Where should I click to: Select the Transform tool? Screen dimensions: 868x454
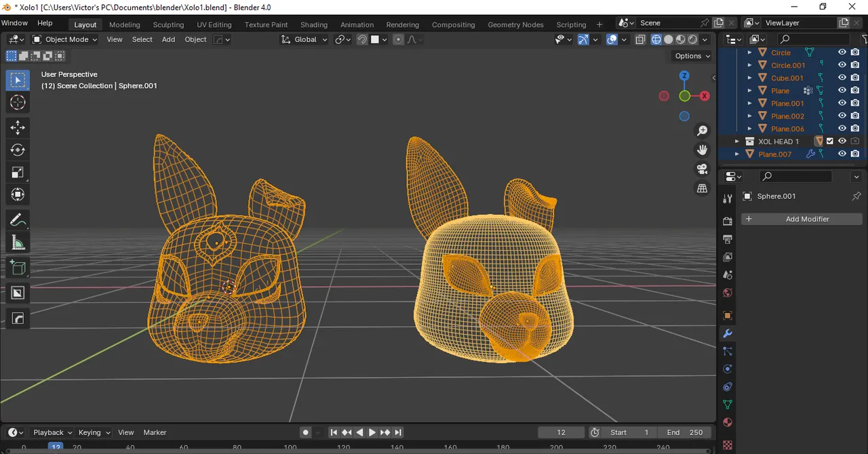(x=18, y=195)
